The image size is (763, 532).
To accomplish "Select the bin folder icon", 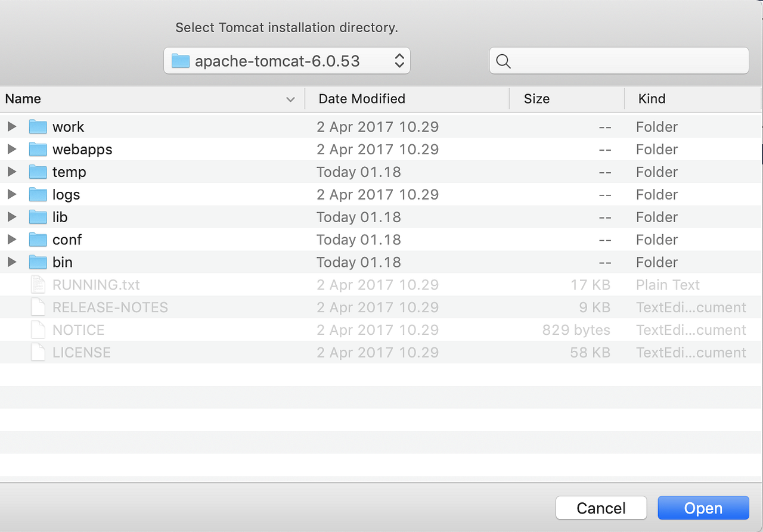I will (38, 263).
